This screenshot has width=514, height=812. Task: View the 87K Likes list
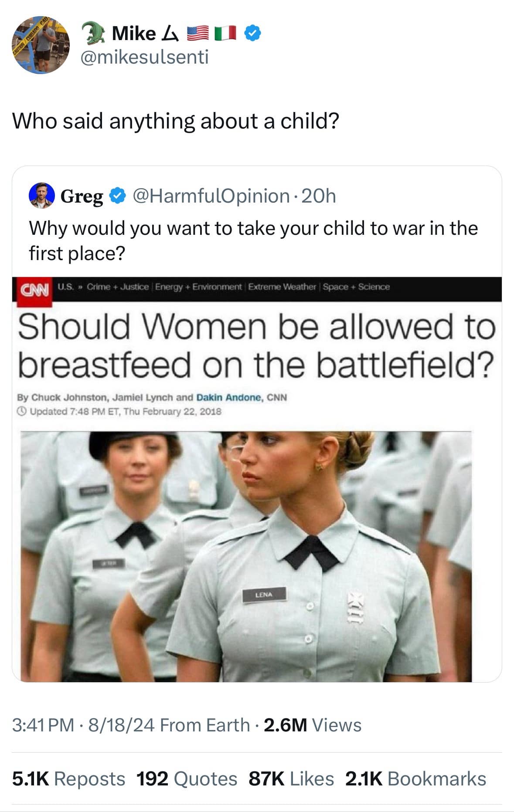[x=291, y=779]
